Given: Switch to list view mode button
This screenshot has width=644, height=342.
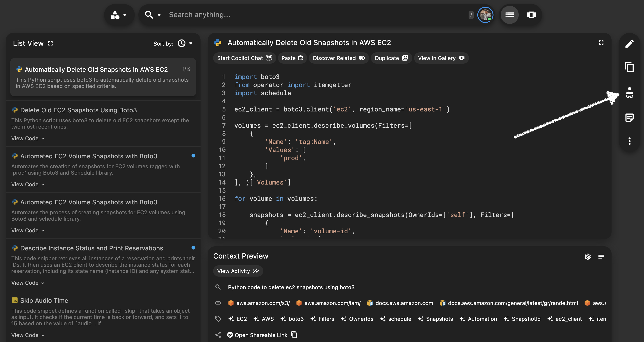Looking at the screenshot, I should coord(509,15).
